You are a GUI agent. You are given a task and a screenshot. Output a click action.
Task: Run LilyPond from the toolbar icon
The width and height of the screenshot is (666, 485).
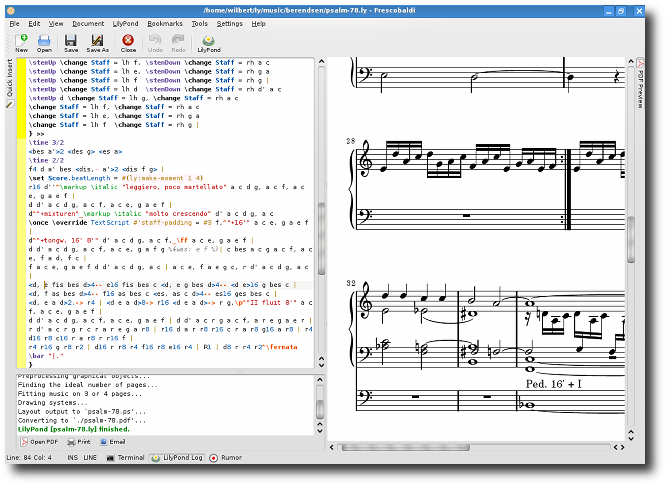click(x=209, y=43)
